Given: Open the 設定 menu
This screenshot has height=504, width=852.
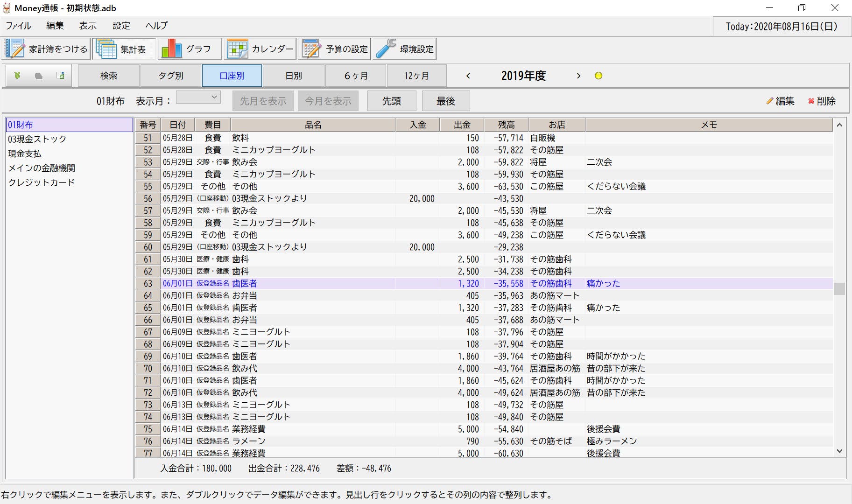Looking at the screenshot, I should click(121, 26).
